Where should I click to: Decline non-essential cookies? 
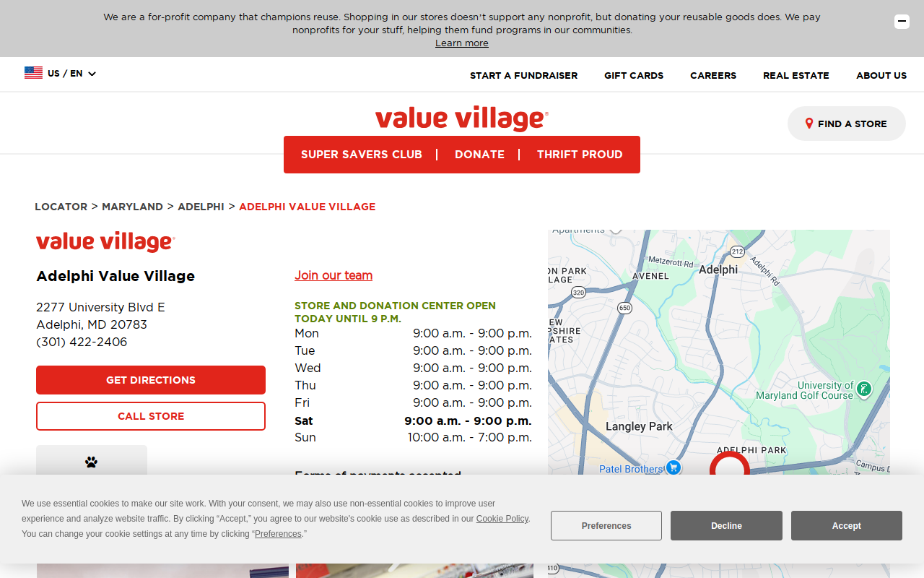(726, 526)
